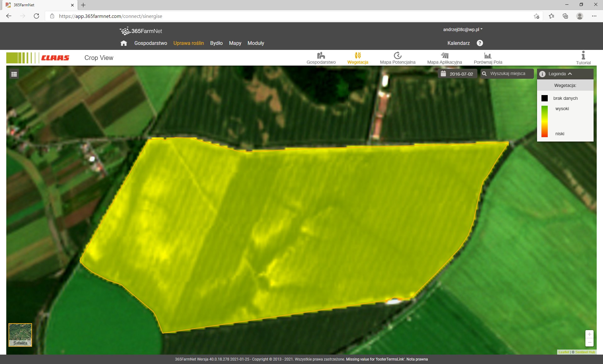Open the Mapa Potencjalna view

(397, 56)
